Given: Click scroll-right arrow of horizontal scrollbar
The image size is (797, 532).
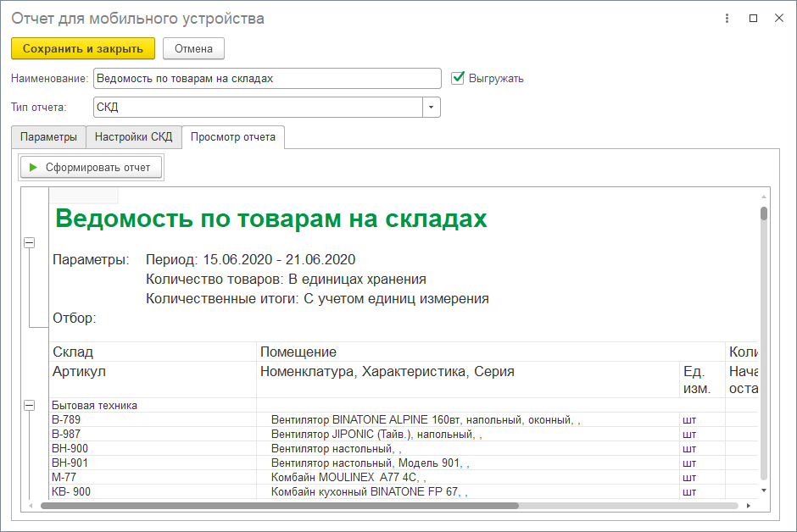Looking at the screenshot, I should click(748, 506).
